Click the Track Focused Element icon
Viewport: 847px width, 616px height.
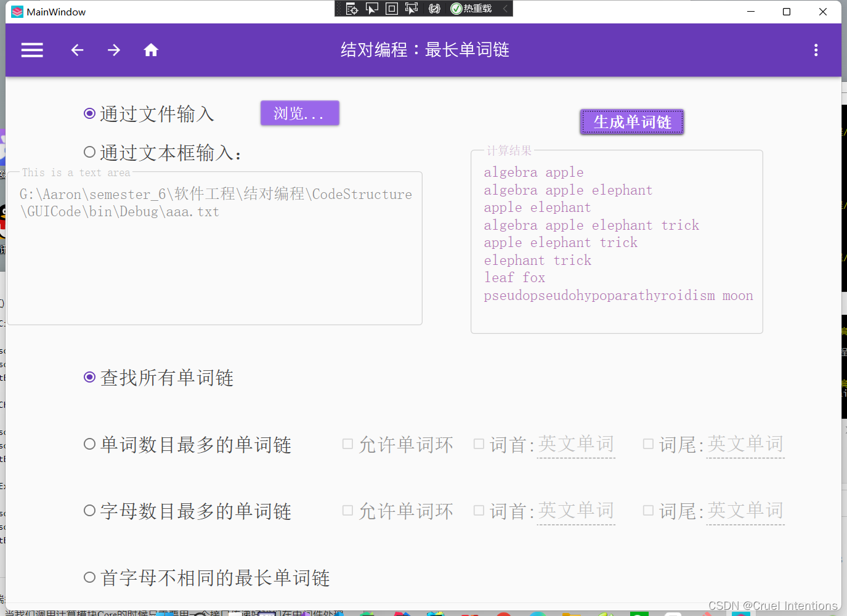tap(411, 8)
